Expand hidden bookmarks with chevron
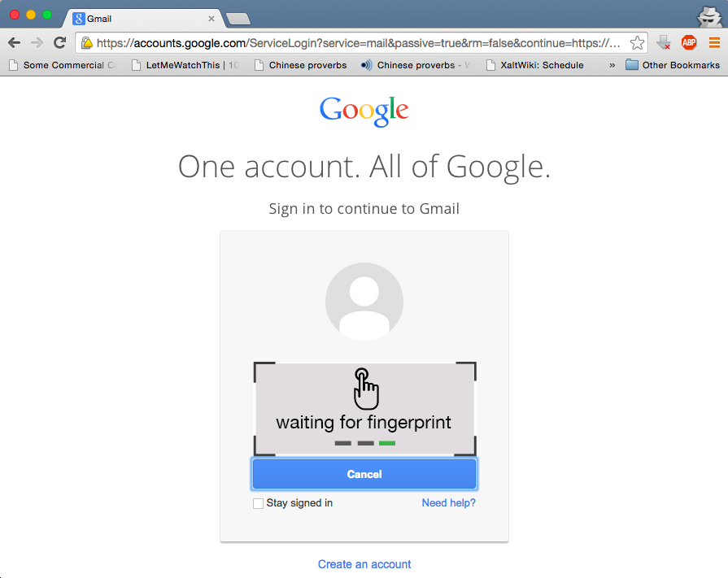 (x=612, y=65)
